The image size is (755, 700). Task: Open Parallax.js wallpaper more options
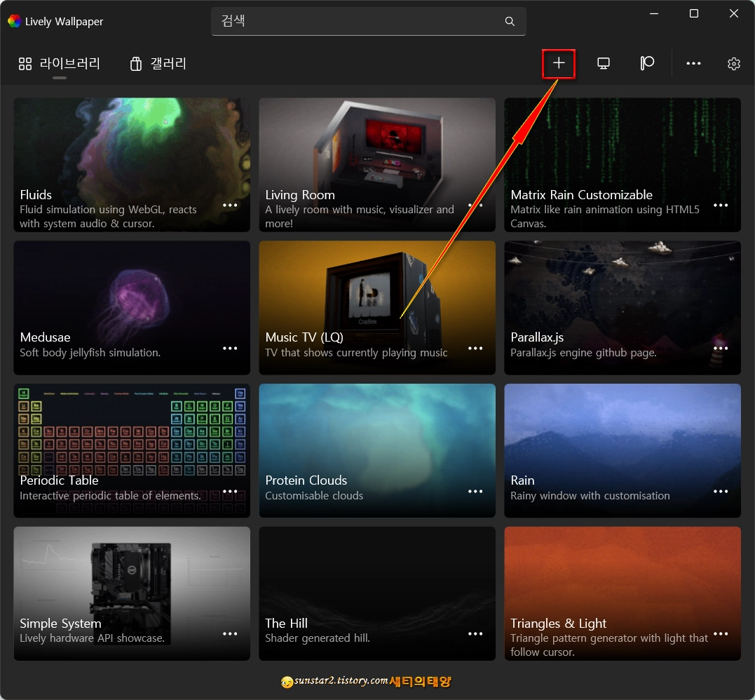tap(721, 349)
